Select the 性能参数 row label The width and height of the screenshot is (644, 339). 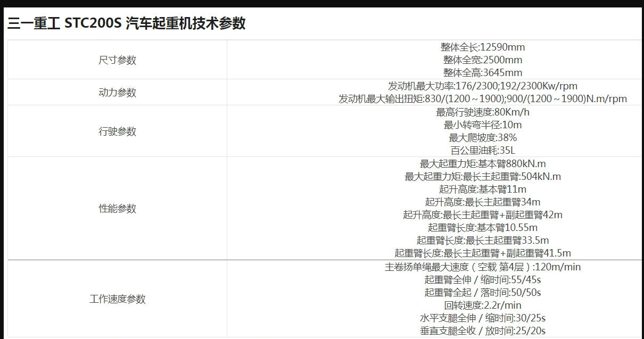tap(118, 209)
